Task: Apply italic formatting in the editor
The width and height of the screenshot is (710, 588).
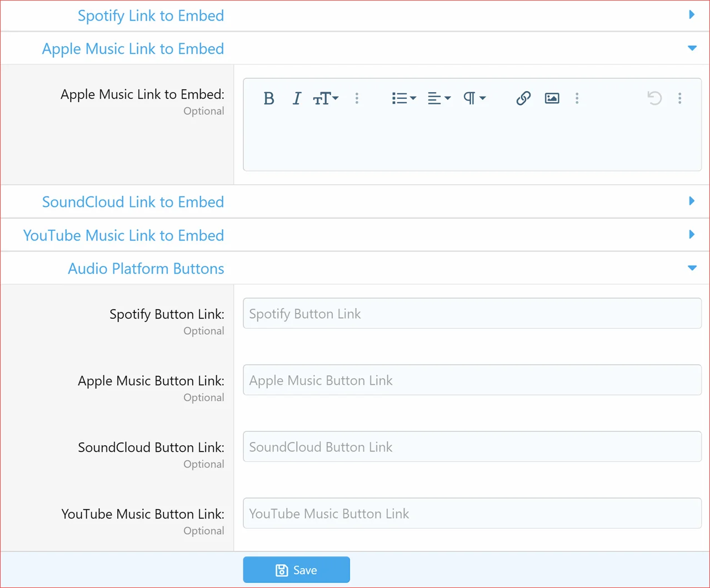Action: (297, 98)
